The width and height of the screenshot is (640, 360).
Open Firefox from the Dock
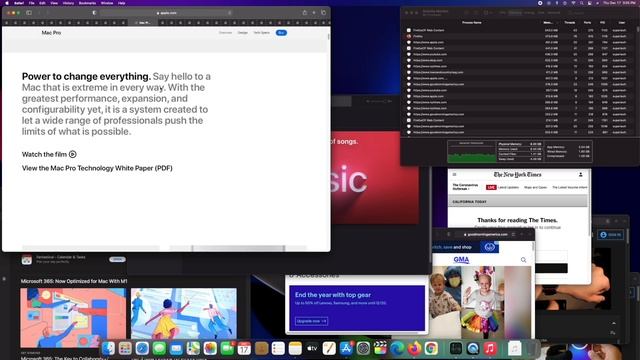pyautogui.click(x=414, y=348)
